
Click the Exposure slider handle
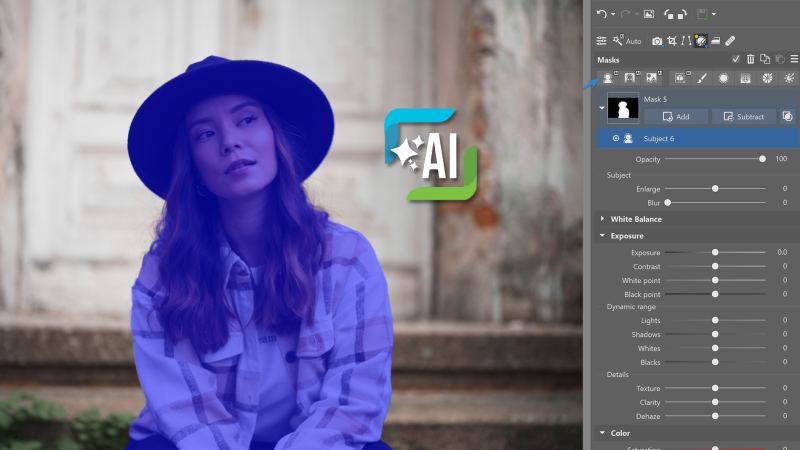(715, 252)
